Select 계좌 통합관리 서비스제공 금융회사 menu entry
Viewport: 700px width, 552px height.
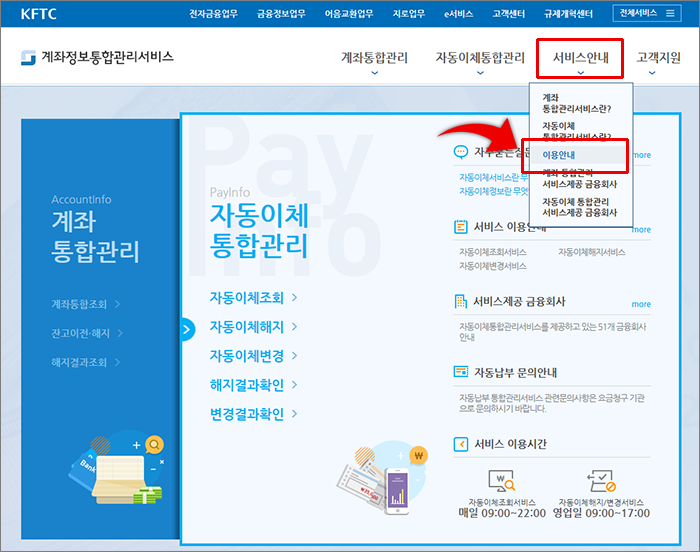[579, 179]
